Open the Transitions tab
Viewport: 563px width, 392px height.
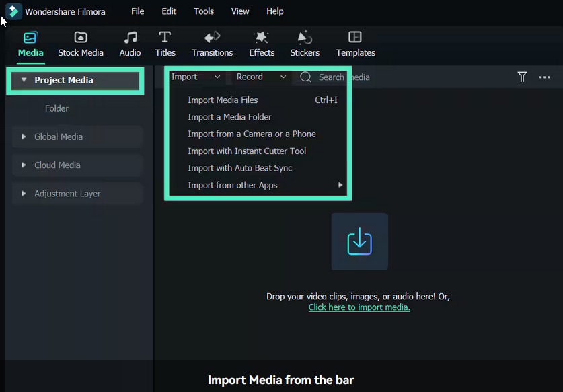click(212, 44)
